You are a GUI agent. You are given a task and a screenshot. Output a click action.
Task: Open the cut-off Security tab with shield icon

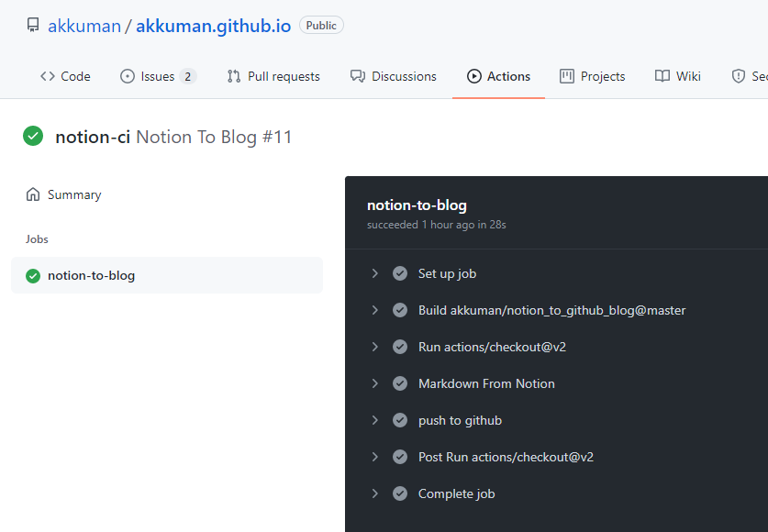click(x=750, y=76)
